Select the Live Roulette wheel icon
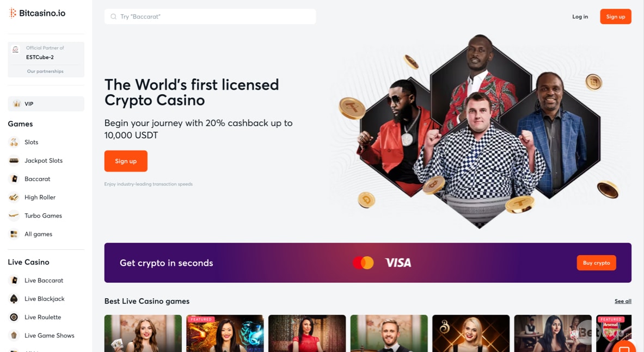 pyautogui.click(x=14, y=317)
